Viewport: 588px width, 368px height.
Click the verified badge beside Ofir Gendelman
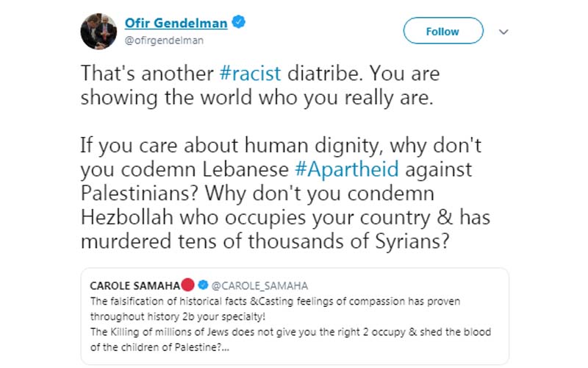tap(238, 23)
